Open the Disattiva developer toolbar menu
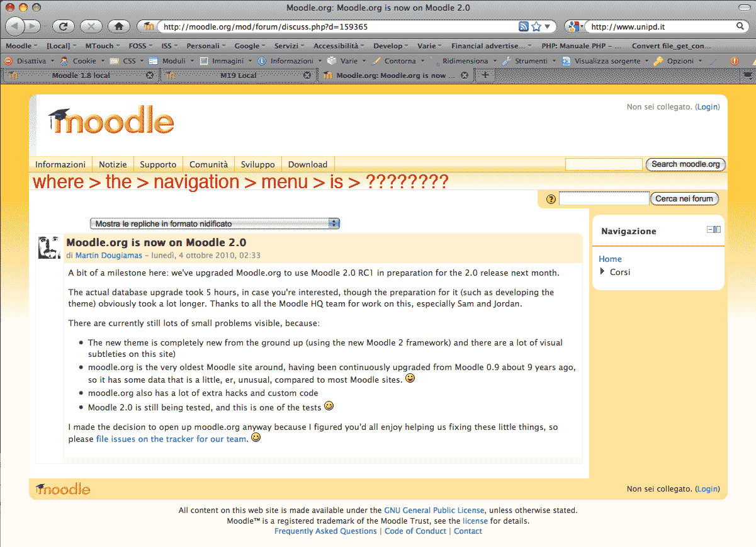The image size is (756, 547). [x=29, y=61]
